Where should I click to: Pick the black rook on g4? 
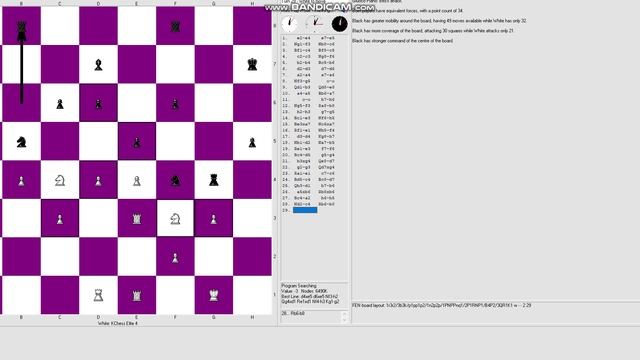(x=213, y=180)
